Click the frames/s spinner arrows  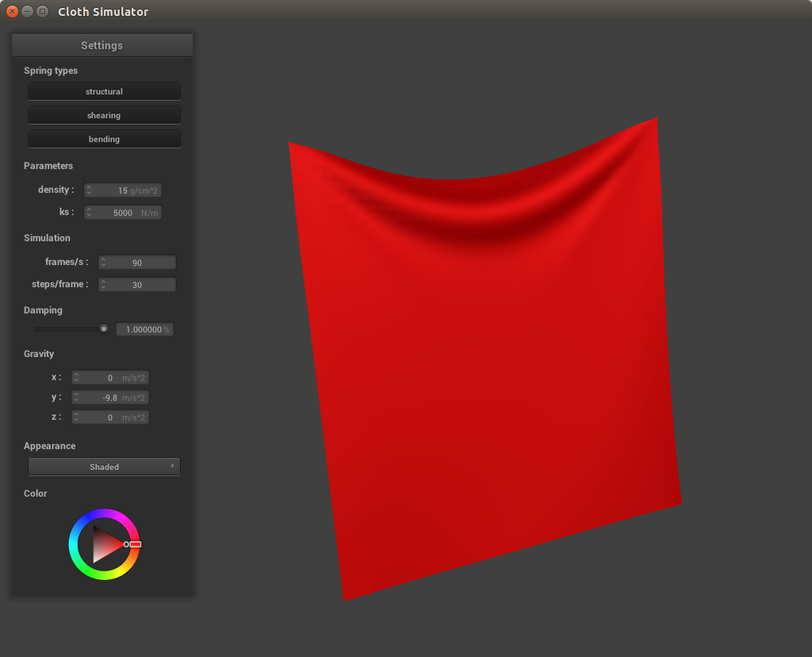pos(103,263)
